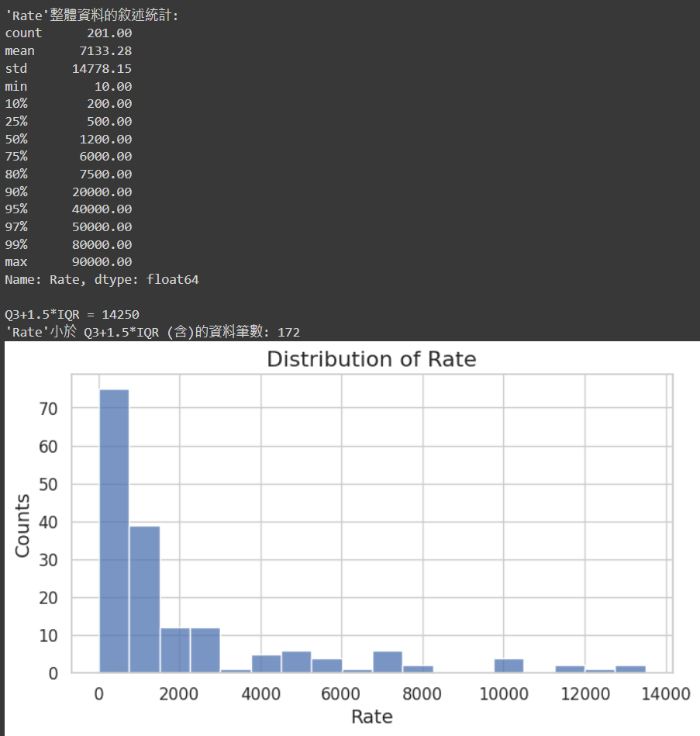Click the count value 201.00

tap(109, 33)
